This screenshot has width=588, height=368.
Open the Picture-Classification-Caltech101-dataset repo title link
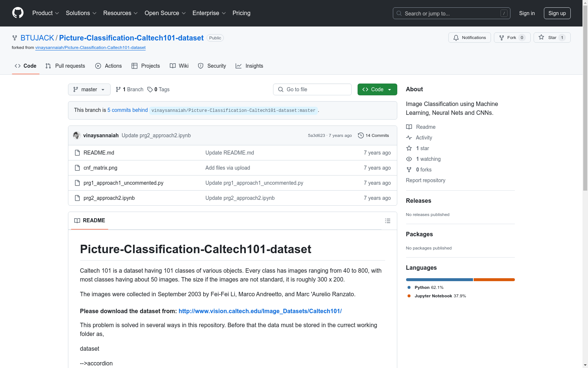pos(131,38)
